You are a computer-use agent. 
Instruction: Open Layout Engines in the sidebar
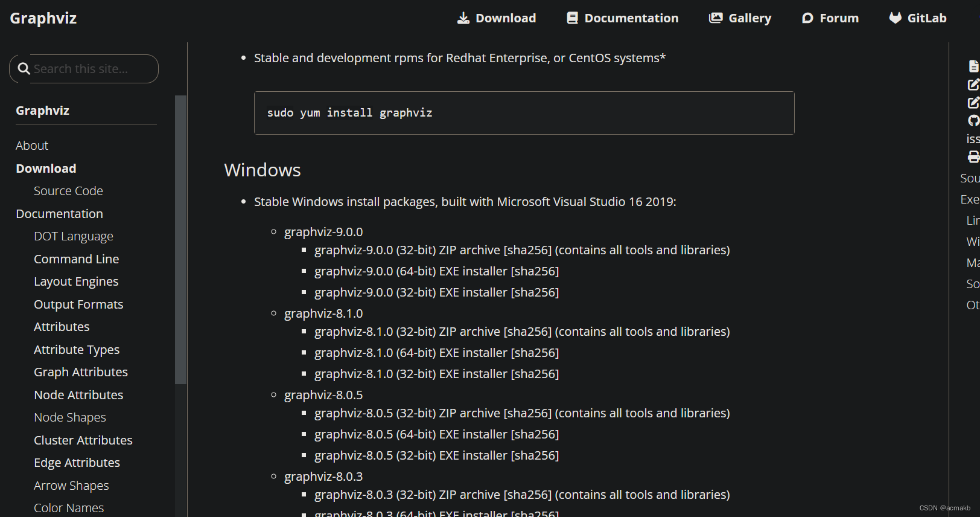(x=76, y=281)
